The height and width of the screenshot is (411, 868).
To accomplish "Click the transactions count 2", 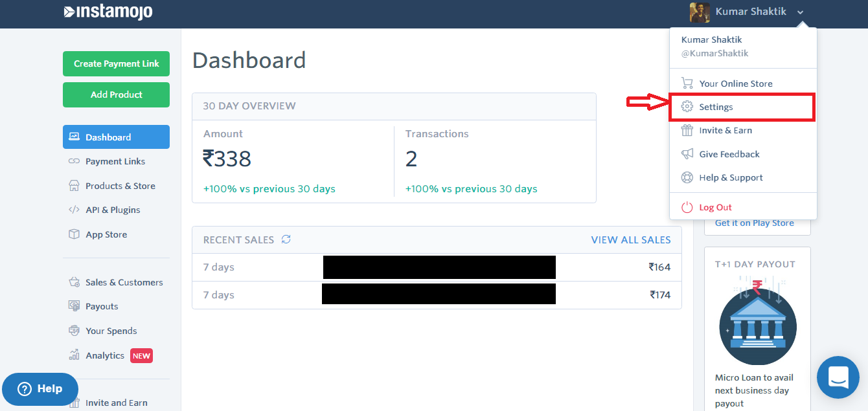I will click(x=411, y=159).
